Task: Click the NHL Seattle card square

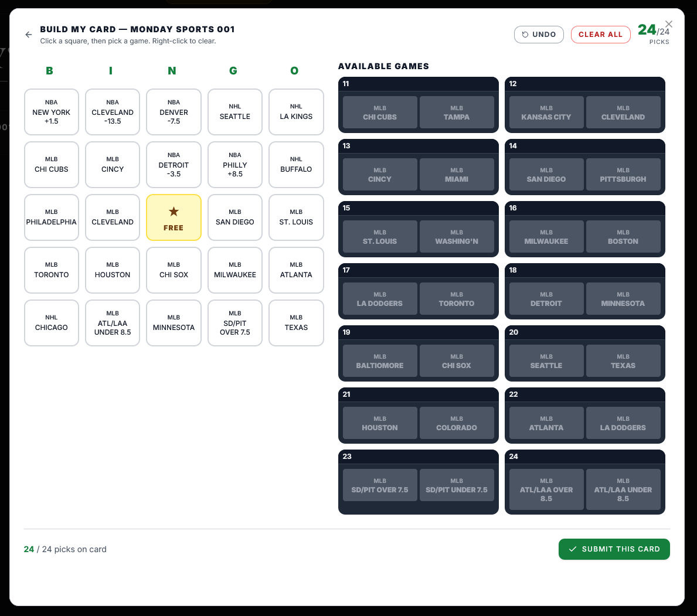Action: pyautogui.click(x=234, y=112)
